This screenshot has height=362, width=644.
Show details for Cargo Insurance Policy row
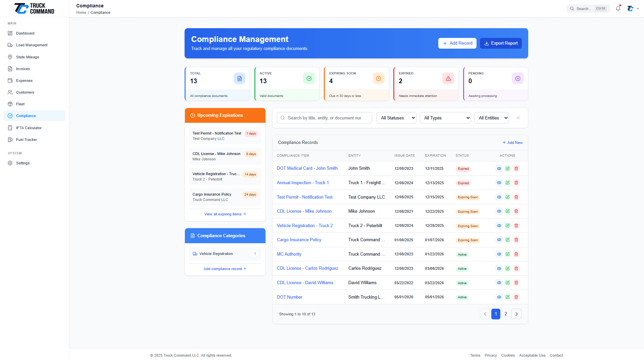coord(499,240)
